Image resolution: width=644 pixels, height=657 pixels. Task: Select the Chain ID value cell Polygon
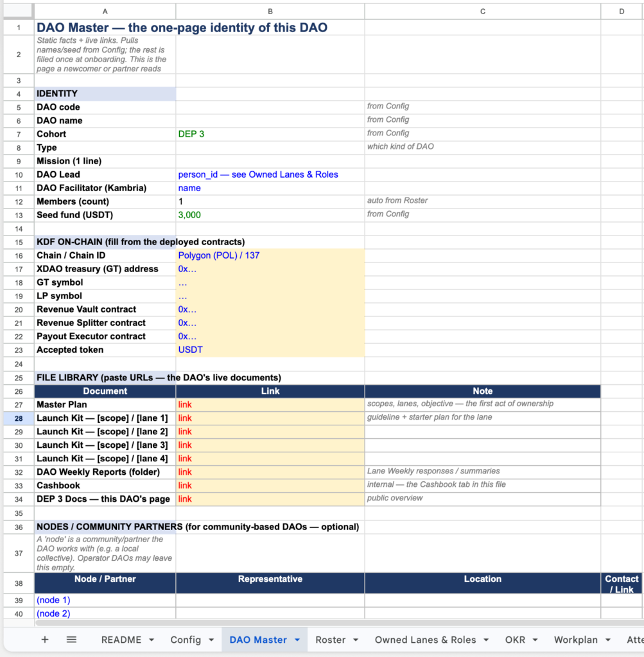[x=270, y=255]
